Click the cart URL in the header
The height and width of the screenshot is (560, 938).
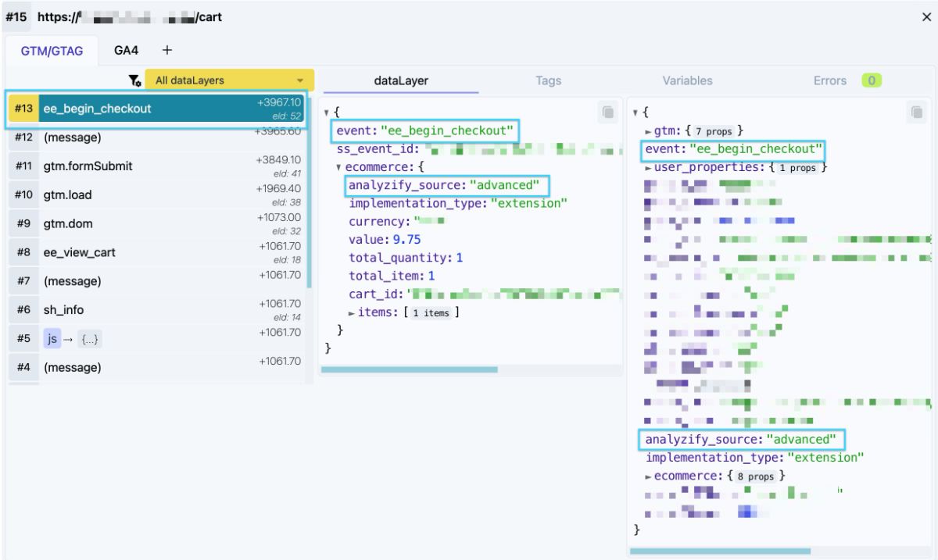coord(129,16)
